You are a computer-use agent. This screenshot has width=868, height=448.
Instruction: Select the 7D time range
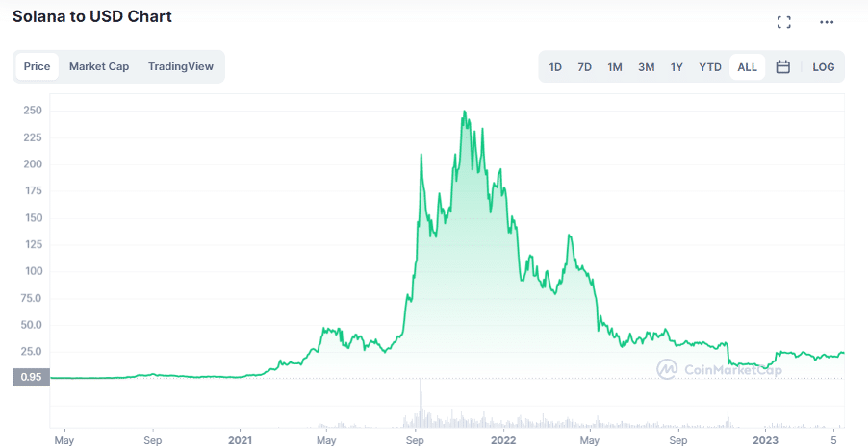pyautogui.click(x=584, y=67)
